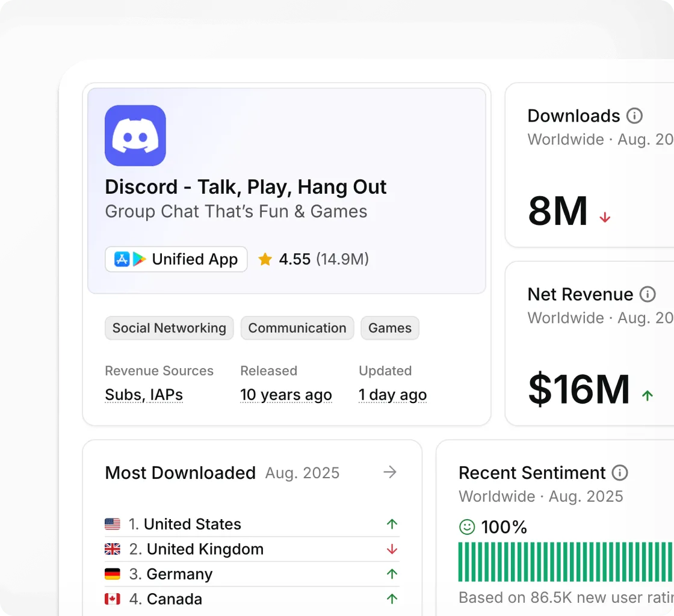This screenshot has height=616, width=674.
Task: Open the Games category tag
Action: tap(390, 328)
